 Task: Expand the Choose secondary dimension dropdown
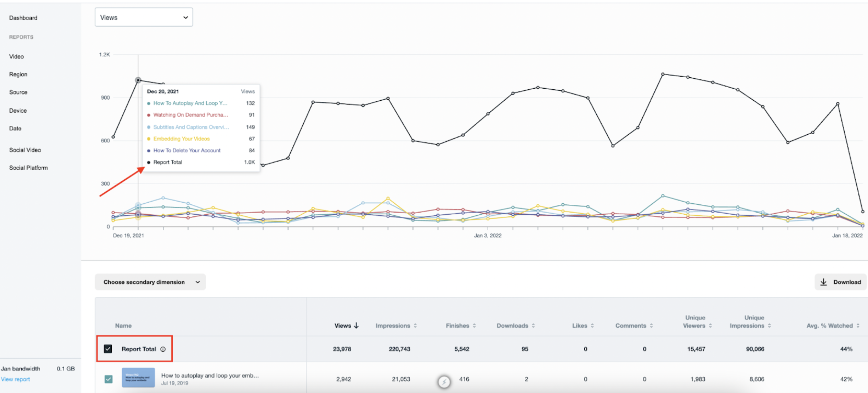[x=150, y=282]
